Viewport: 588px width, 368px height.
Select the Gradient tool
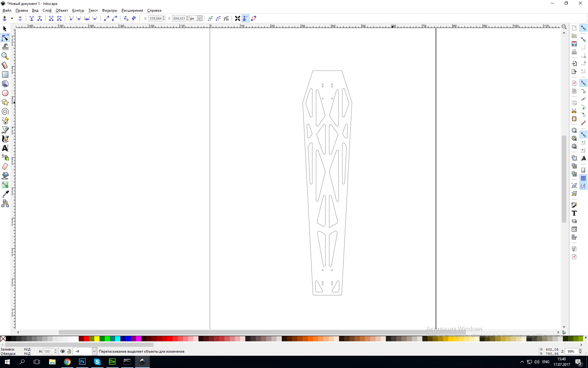(5, 185)
